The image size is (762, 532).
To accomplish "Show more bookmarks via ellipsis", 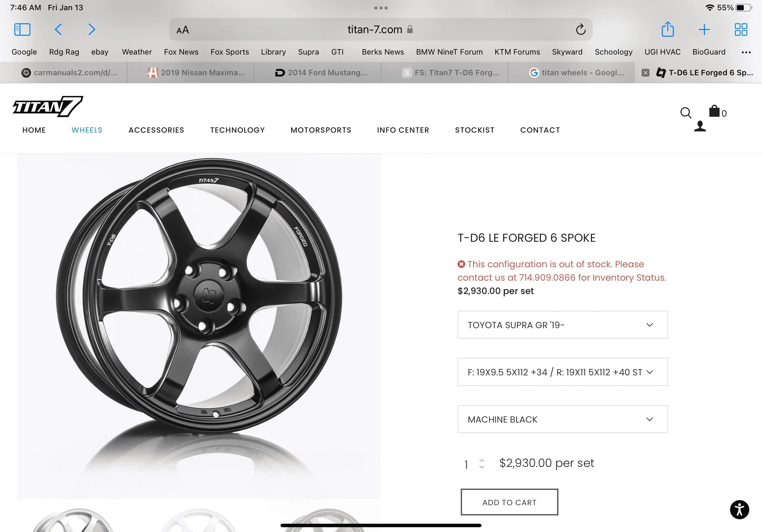I will coord(746,52).
